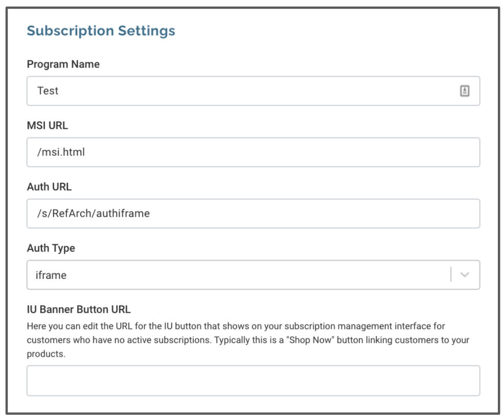The width and height of the screenshot is (504, 420).
Task: Click the divider line beside the dropdown chevron
Action: pos(451,274)
